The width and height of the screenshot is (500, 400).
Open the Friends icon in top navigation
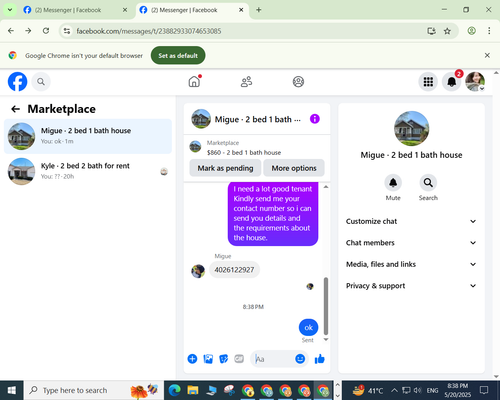246,82
